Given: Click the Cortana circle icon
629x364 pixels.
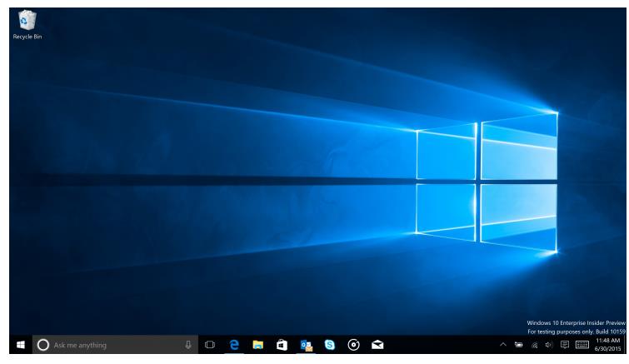Looking at the screenshot, I should [43, 344].
